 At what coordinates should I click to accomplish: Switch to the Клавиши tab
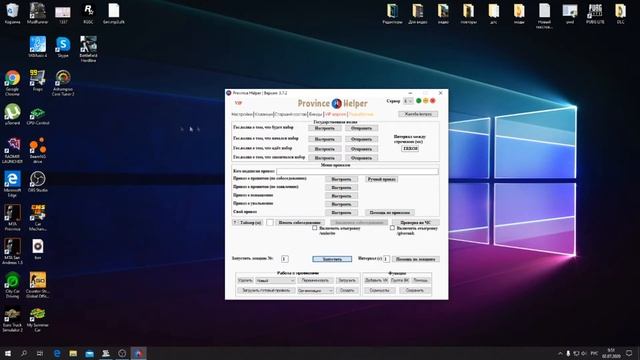point(263,114)
